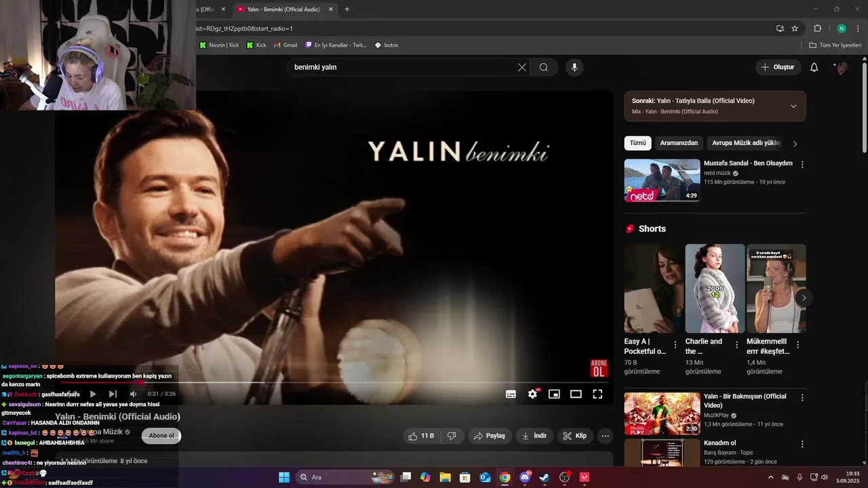Enter full screen on the video
The height and width of the screenshot is (488, 868).
coord(597,394)
